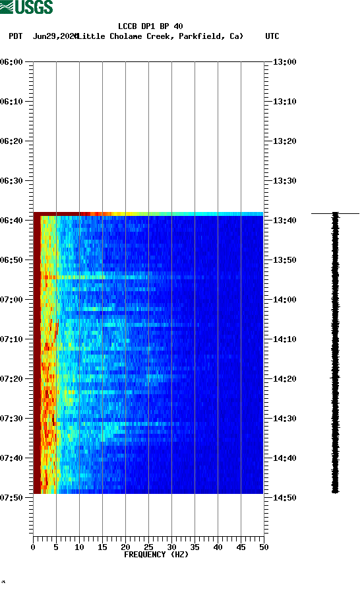Click the 06:30 PDT time label

tap(11, 181)
